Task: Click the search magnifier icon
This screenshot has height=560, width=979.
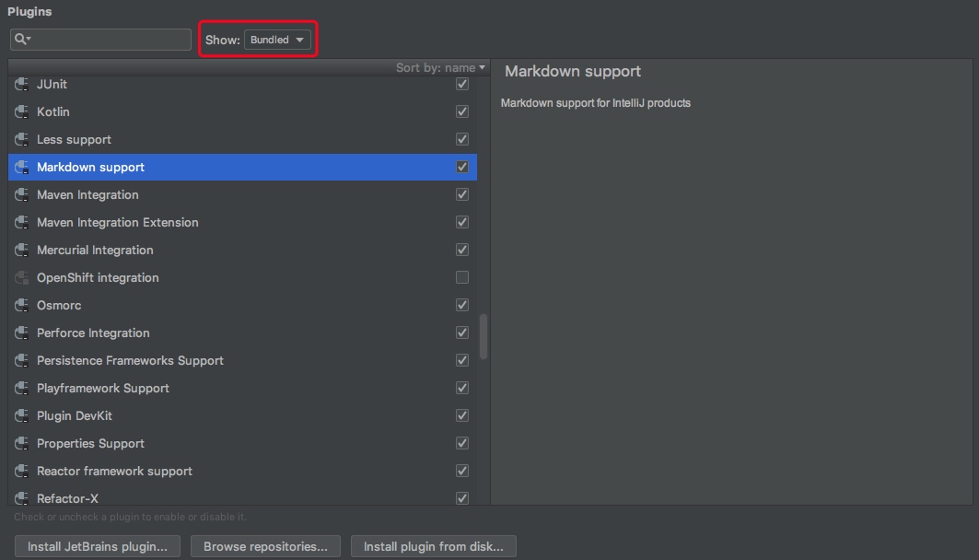Action: click(19, 40)
